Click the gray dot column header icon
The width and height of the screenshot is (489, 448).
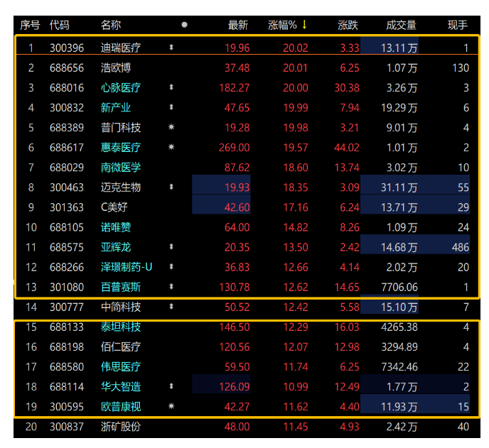[x=185, y=25]
